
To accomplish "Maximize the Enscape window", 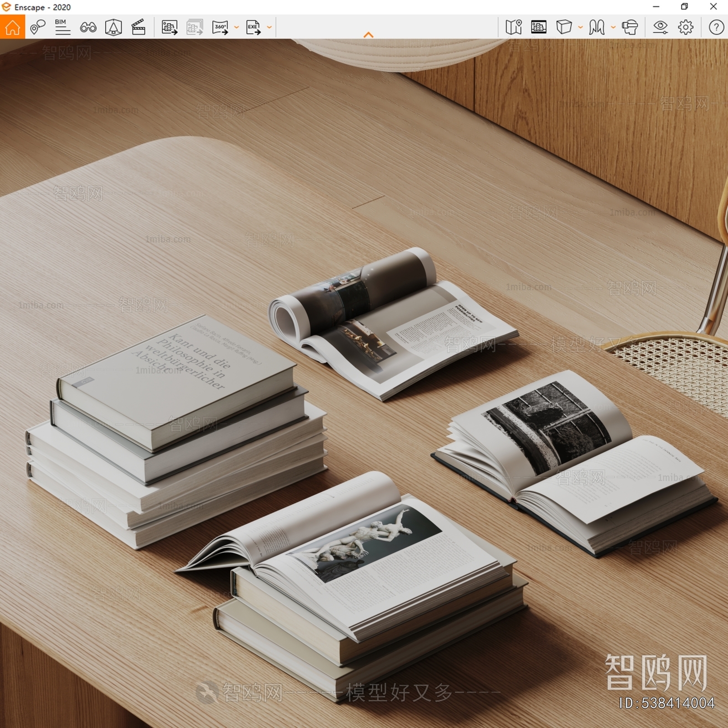I will (684, 6).
